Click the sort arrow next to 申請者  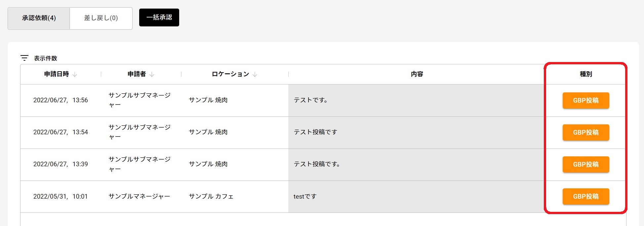152,75
